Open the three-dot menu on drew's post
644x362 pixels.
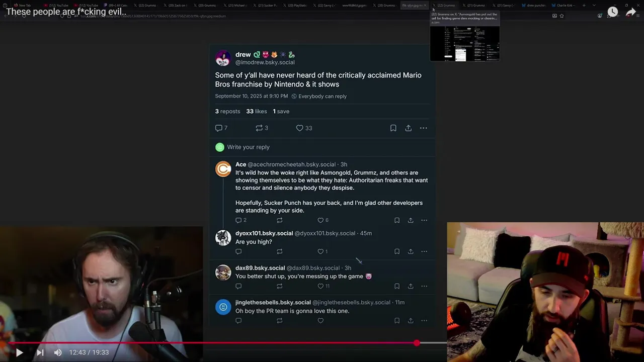coord(424,128)
